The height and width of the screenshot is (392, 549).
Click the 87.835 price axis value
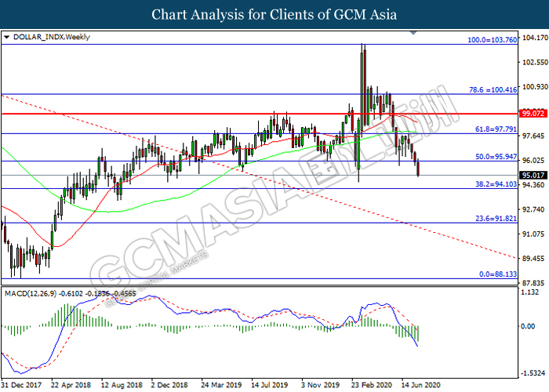tap(533, 283)
